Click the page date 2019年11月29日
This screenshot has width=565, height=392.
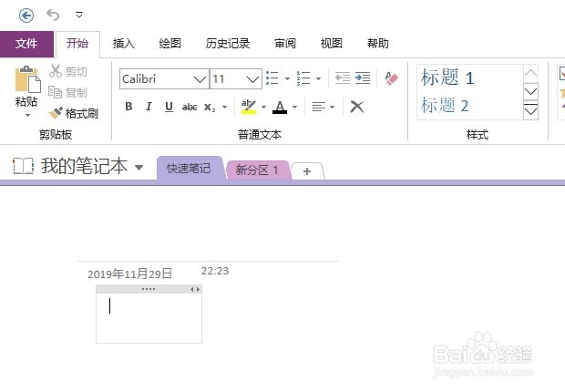(129, 274)
